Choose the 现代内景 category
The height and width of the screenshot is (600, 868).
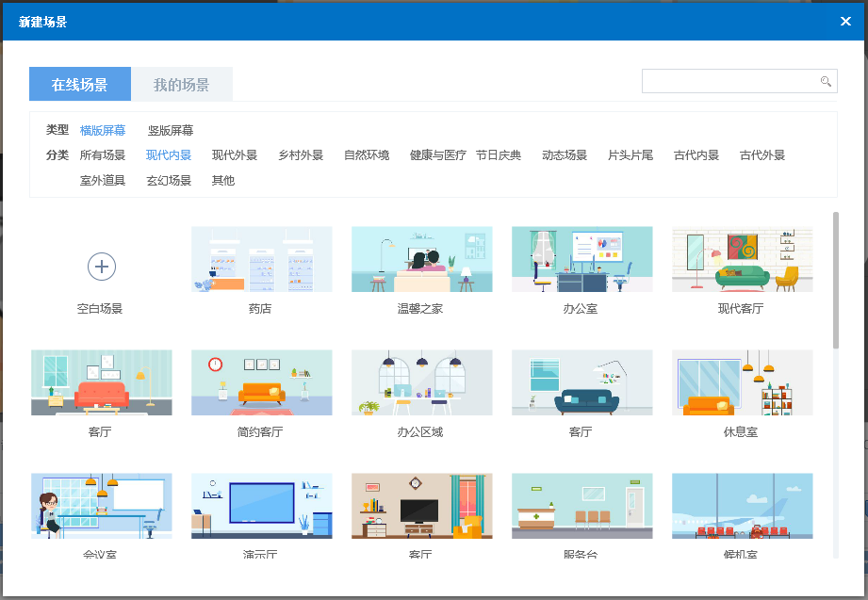click(169, 155)
